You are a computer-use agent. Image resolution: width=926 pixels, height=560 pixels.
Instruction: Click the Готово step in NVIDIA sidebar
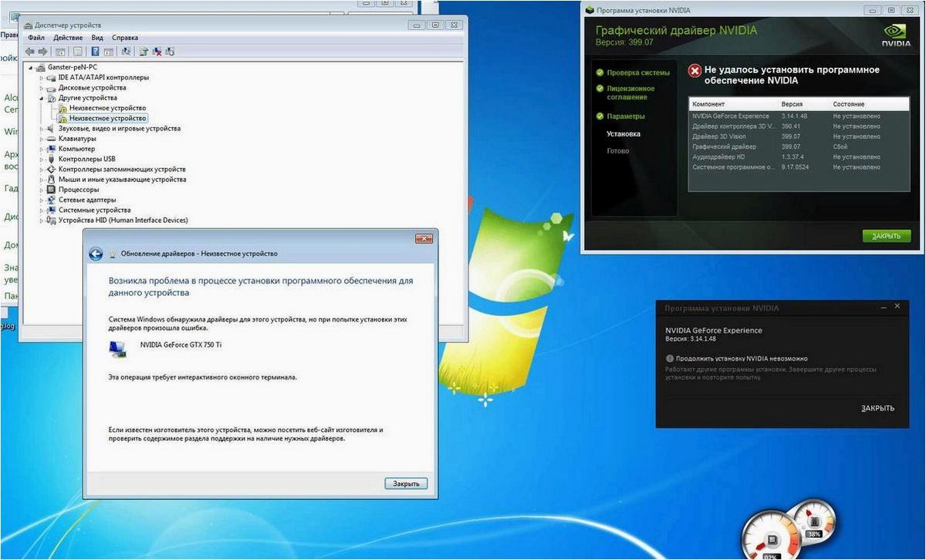tap(617, 151)
